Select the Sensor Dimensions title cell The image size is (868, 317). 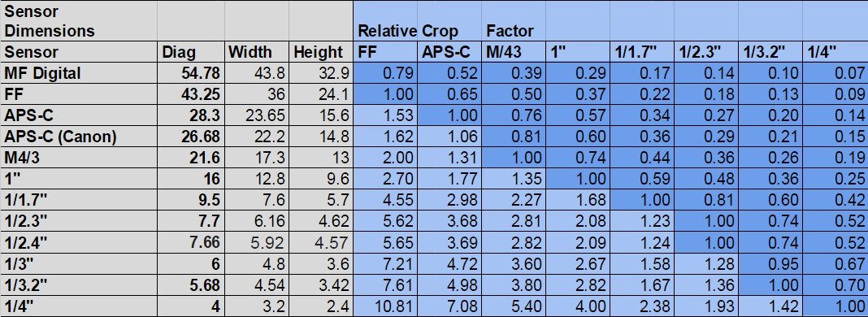79,21
